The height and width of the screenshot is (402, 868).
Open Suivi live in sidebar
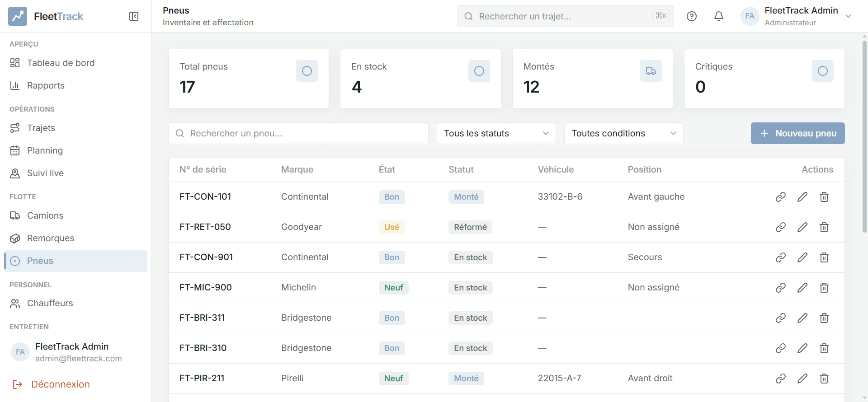point(75,173)
